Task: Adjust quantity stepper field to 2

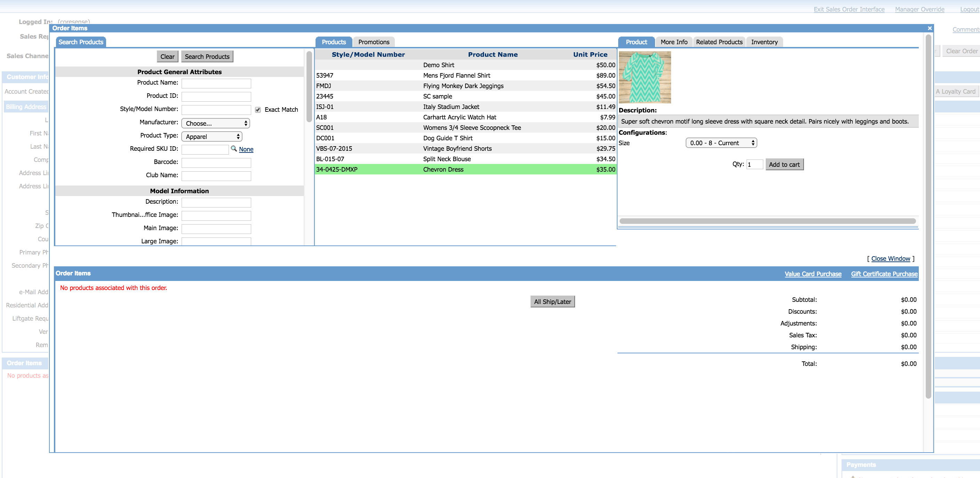Action: 754,164
